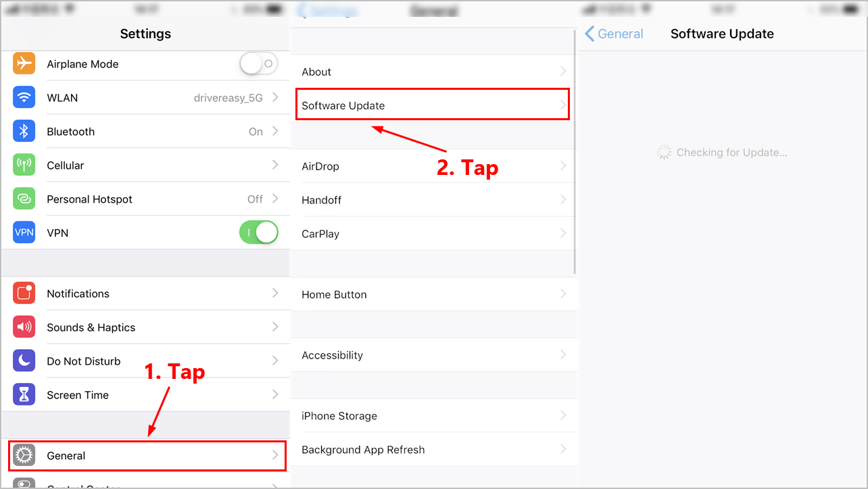Open the chevron next to About
The width and height of the screenshot is (868, 489).
click(563, 71)
